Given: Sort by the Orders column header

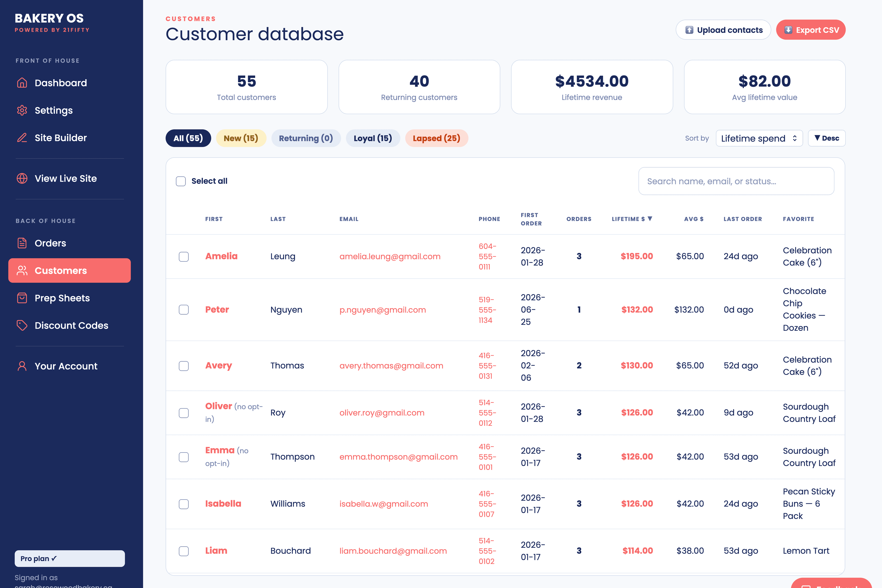Looking at the screenshot, I should coord(579,219).
